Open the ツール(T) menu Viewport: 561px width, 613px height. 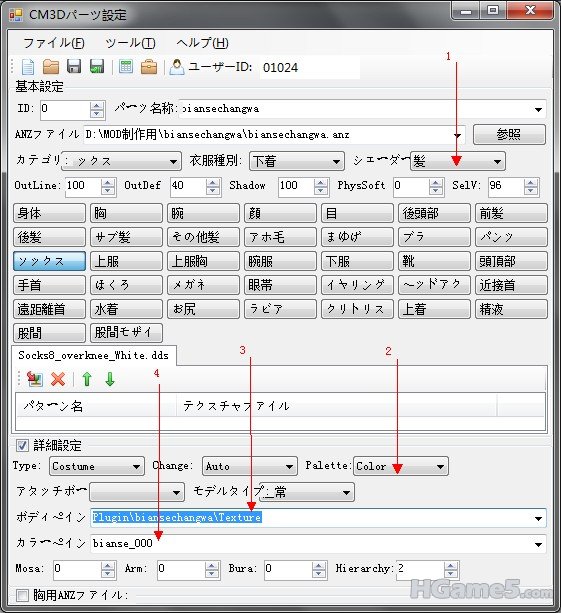pyautogui.click(x=130, y=43)
